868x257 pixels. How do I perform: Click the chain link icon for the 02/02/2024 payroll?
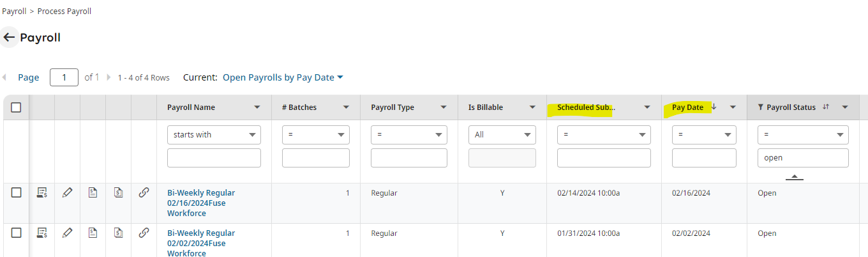[144, 233]
